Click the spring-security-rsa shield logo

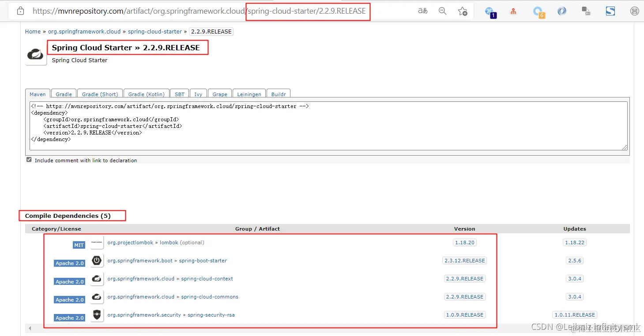click(x=97, y=315)
